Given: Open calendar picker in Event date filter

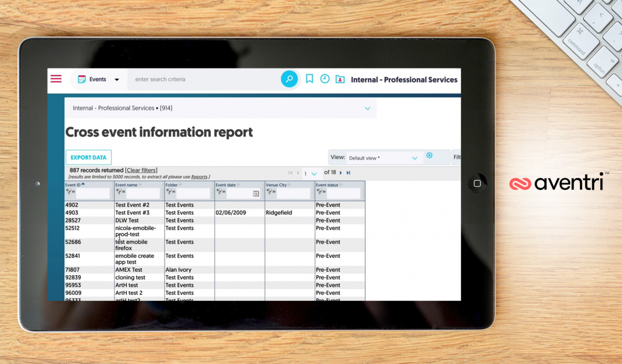Looking at the screenshot, I should 256,194.
